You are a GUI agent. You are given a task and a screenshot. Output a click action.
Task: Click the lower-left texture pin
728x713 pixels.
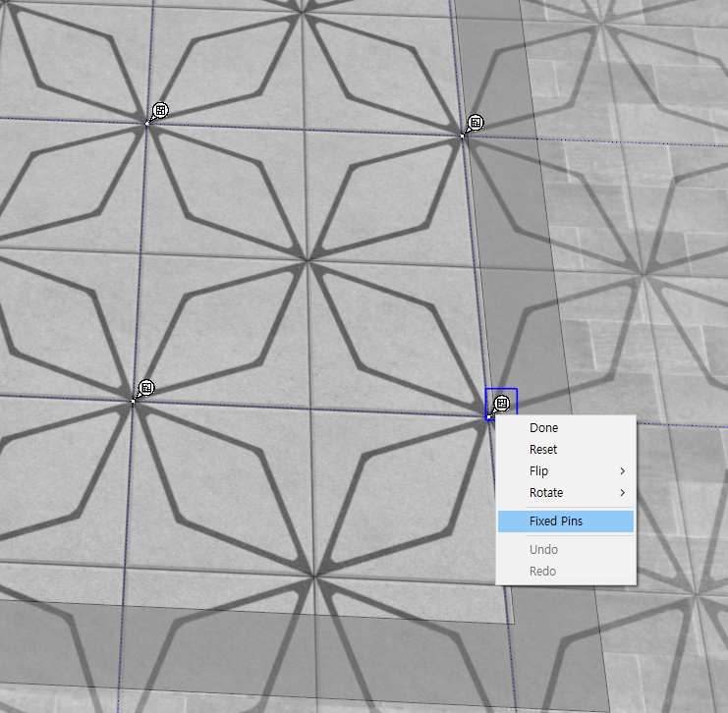pyautogui.click(x=146, y=388)
